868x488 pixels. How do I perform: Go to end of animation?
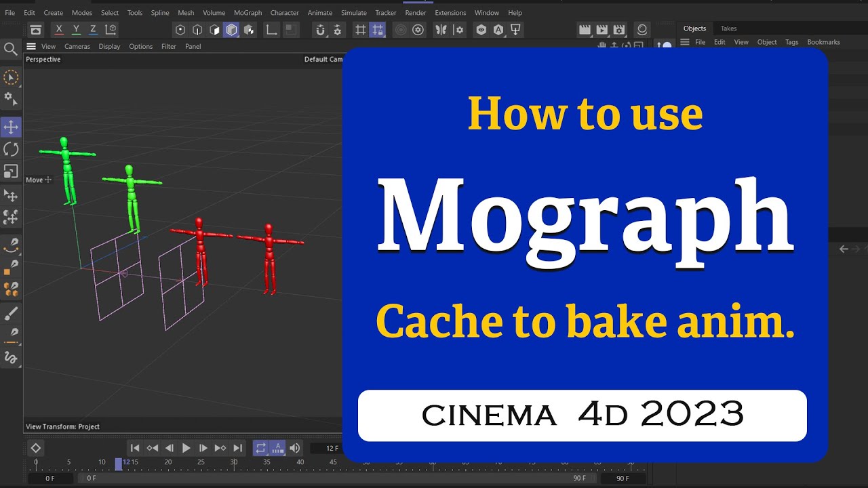pyautogui.click(x=237, y=448)
